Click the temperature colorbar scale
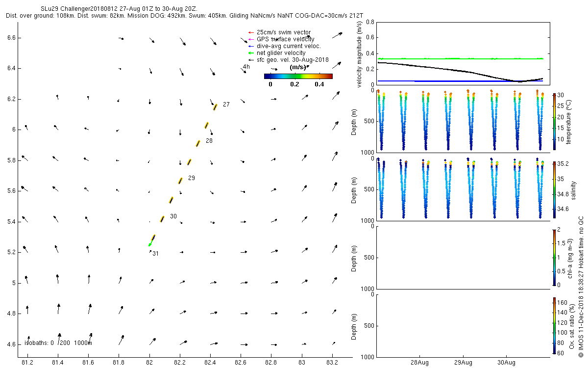This screenshot has height=368, width=588. [554, 121]
